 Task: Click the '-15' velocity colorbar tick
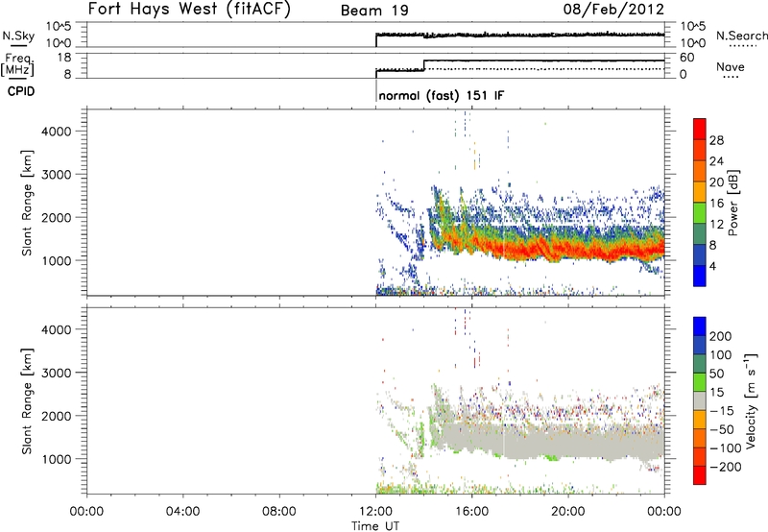pyautogui.click(x=722, y=410)
